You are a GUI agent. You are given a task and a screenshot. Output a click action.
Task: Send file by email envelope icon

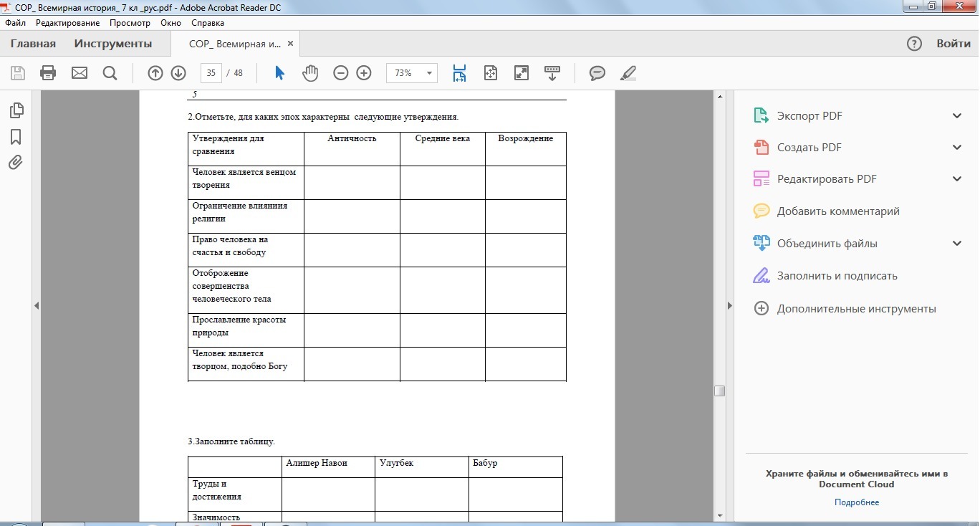pyautogui.click(x=79, y=73)
